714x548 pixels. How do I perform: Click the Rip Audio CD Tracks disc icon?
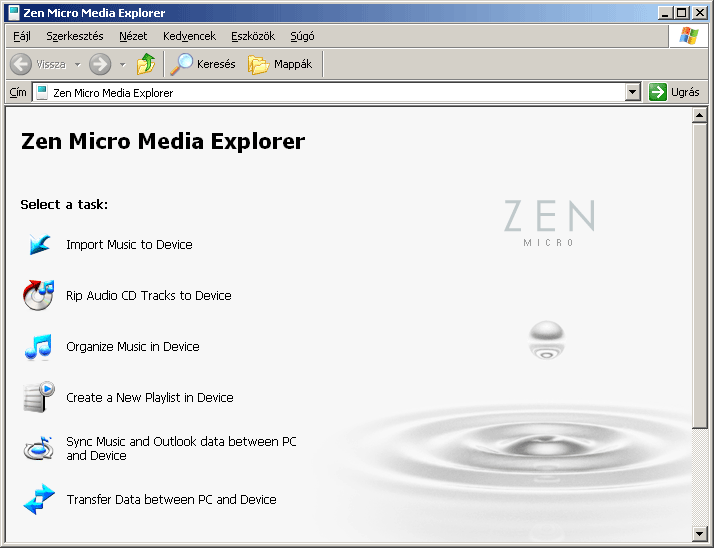coord(38,295)
